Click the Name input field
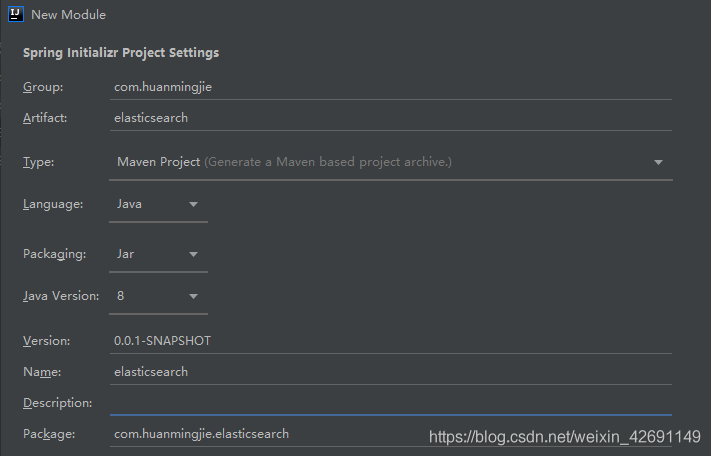711x456 pixels. (390, 371)
